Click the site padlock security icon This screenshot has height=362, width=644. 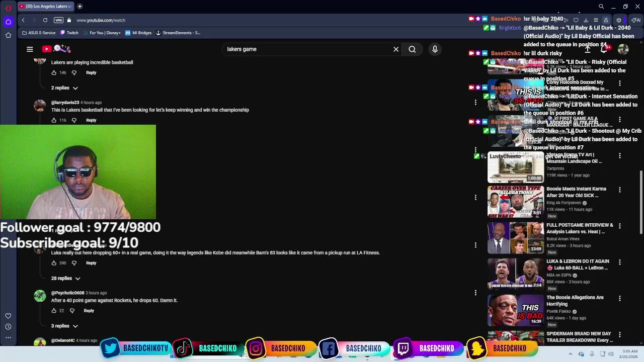[x=69, y=20]
